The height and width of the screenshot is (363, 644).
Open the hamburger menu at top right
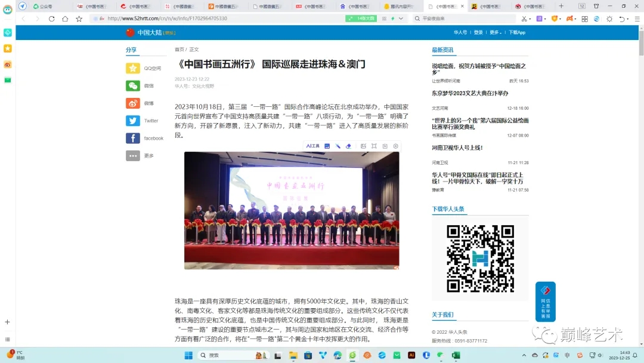click(637, 19)
